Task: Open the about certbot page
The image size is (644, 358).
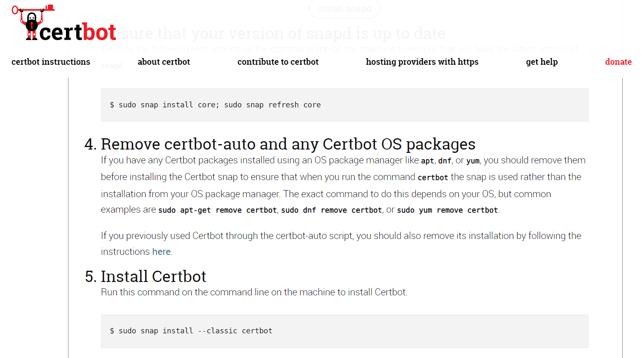Action: click(164, 61)
